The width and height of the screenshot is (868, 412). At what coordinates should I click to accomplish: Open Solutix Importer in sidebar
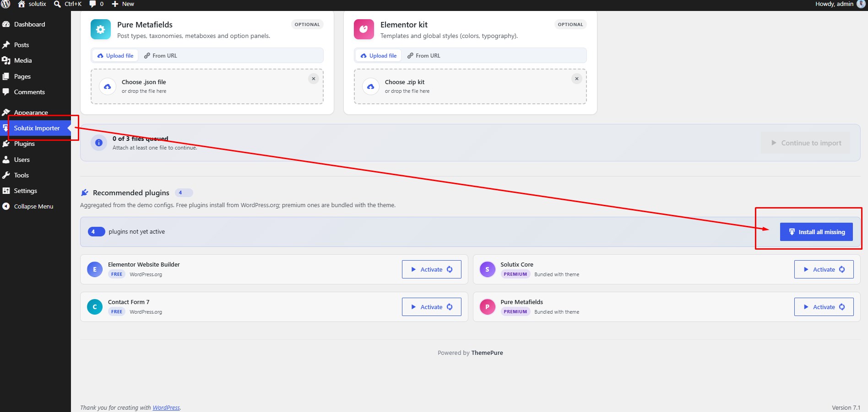click(36, 128)
